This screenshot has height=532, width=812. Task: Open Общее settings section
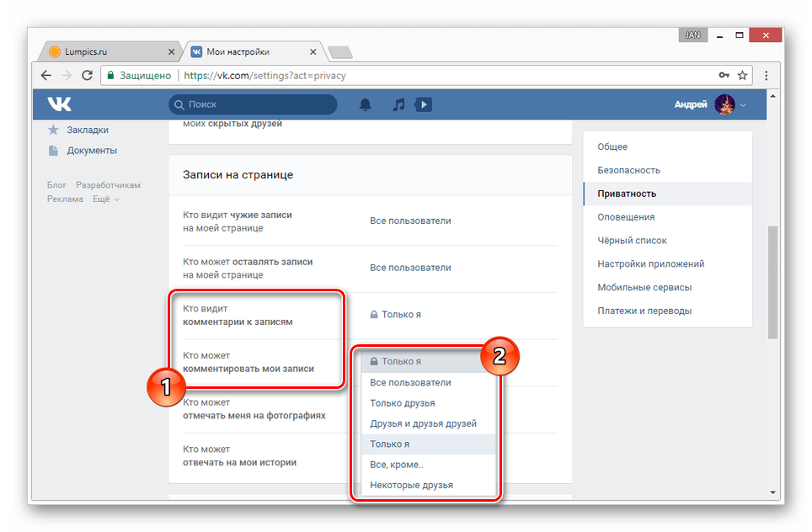667,147
